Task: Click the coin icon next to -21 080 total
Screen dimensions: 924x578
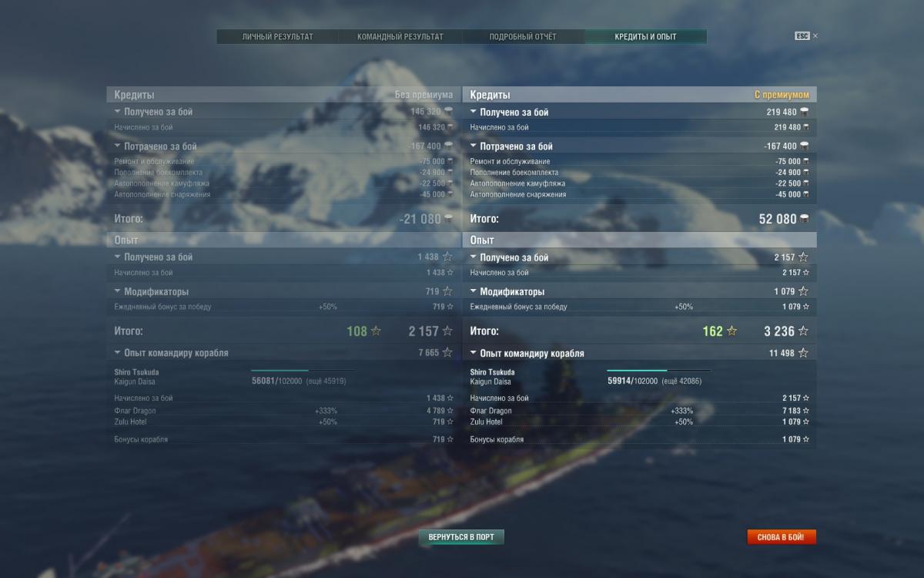Action: 448,219
